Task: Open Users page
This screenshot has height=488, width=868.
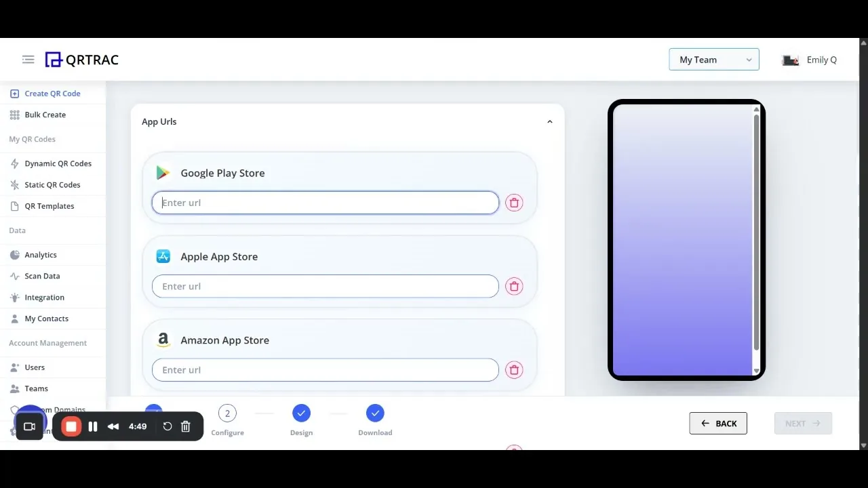Action: tap(35, 367)
